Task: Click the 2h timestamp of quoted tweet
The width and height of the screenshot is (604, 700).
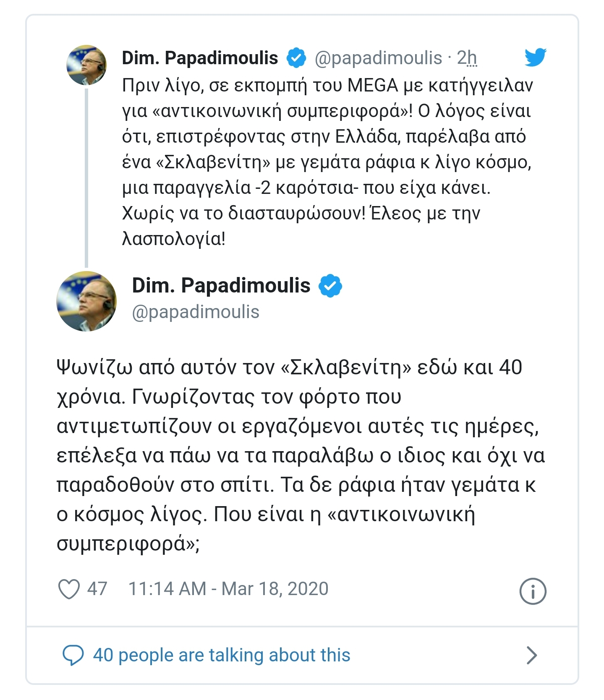Action: 467,58
